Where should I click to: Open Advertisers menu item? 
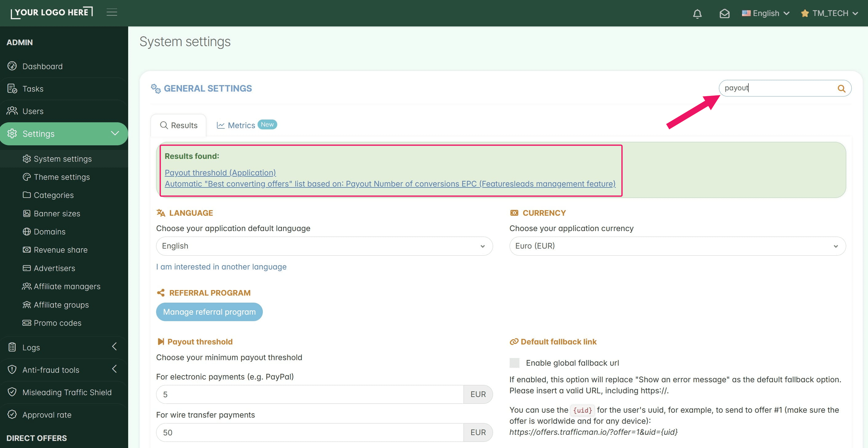click(x=55, y=268)
